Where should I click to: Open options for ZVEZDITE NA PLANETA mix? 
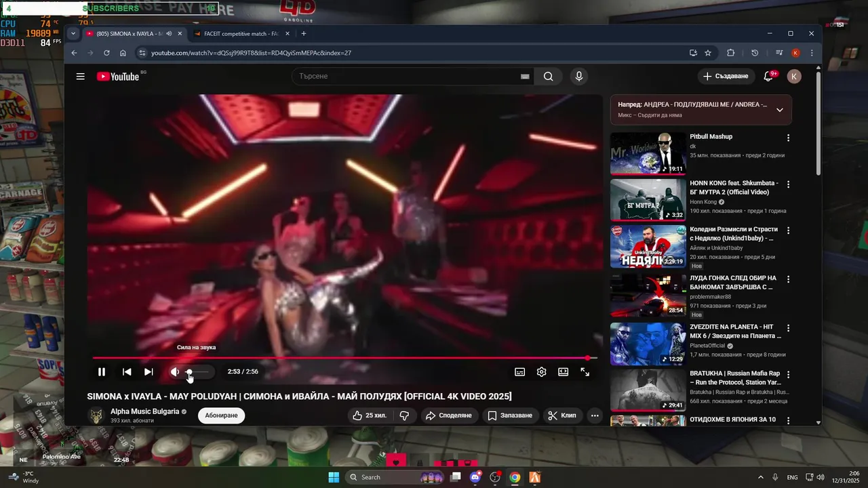coord(788,328)
